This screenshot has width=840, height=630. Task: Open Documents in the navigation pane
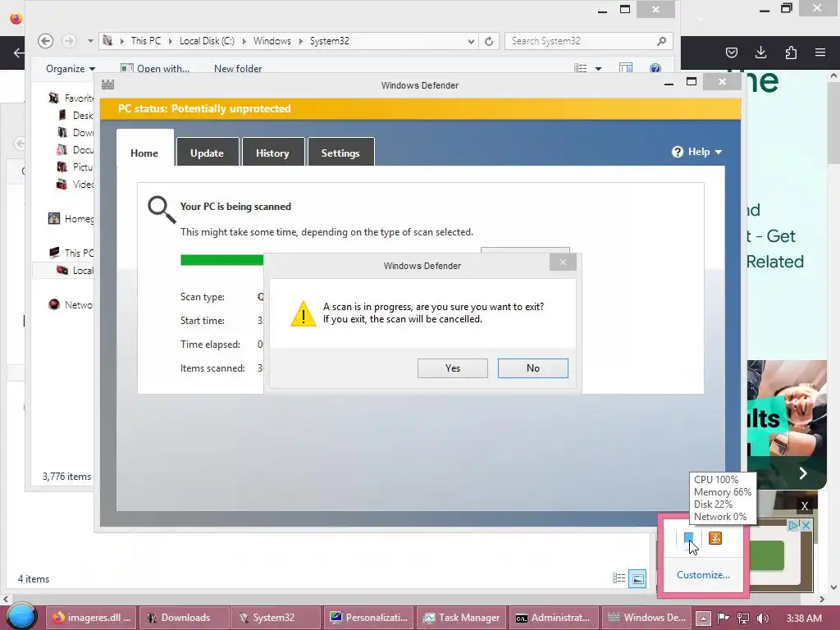75,149
